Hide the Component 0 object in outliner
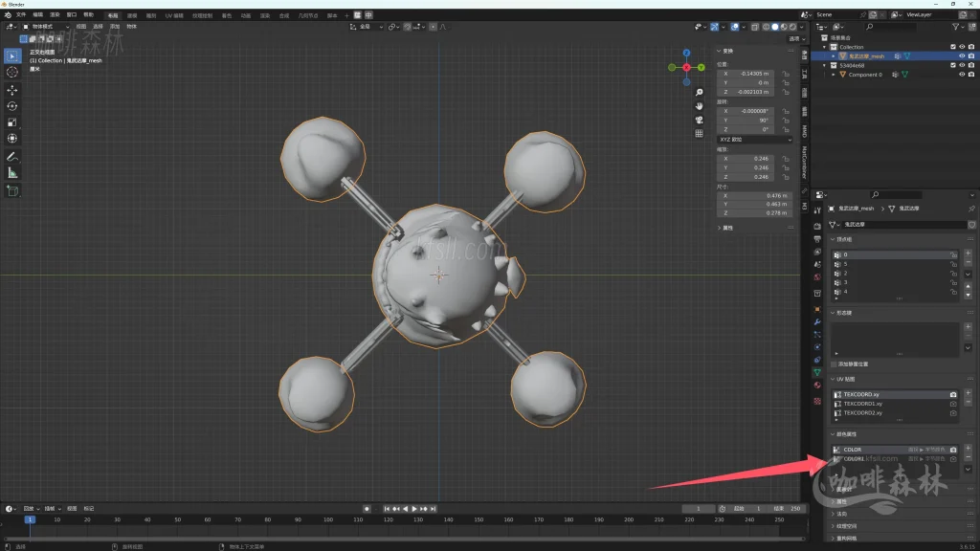Image resolution: width=980 pixels, height=551 pixels. pos(962,75)
